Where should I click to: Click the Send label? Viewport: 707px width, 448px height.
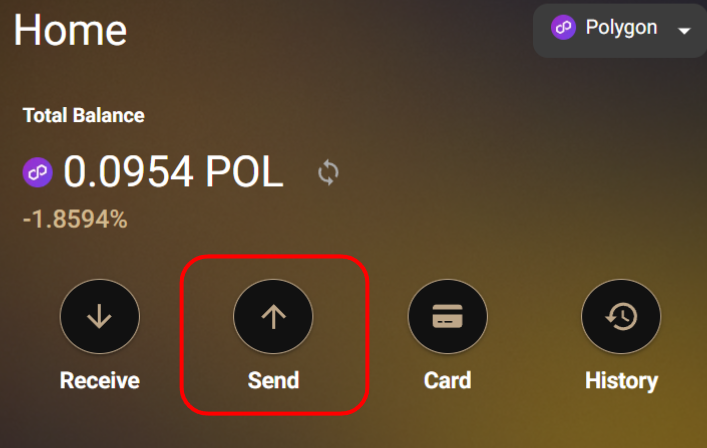pyautogui.click(x=273, y=380)
